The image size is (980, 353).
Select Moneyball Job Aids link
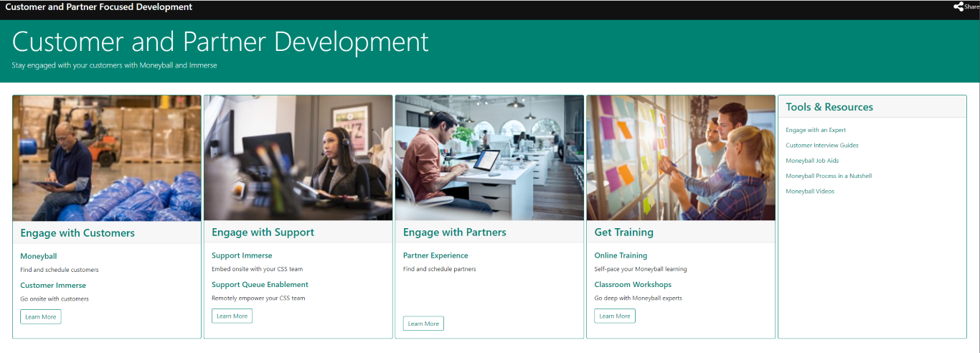point(812,161)
